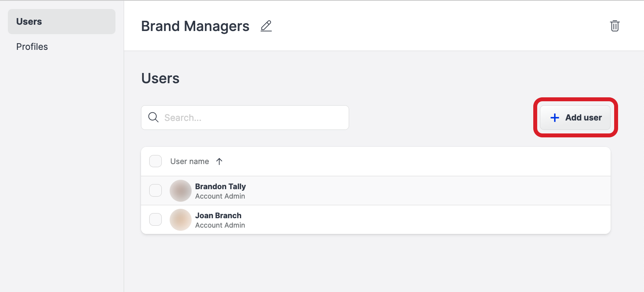Open Brandon Tally's user name link
Viewport: 644px width, 292px height.
[220, 186]
